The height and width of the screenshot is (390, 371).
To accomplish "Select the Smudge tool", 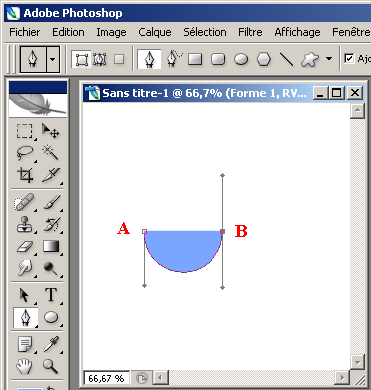I will (x=25, y=268).
